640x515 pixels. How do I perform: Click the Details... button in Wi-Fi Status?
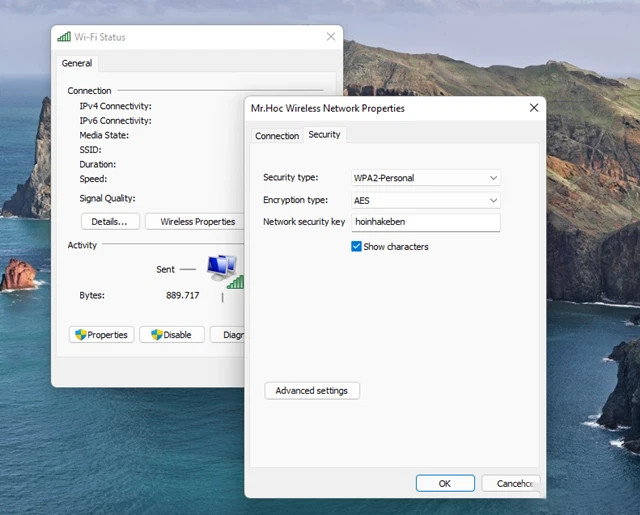tap(110, 222)
